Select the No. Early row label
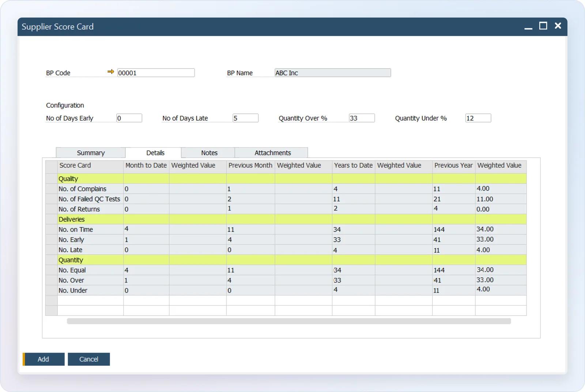 71,240
